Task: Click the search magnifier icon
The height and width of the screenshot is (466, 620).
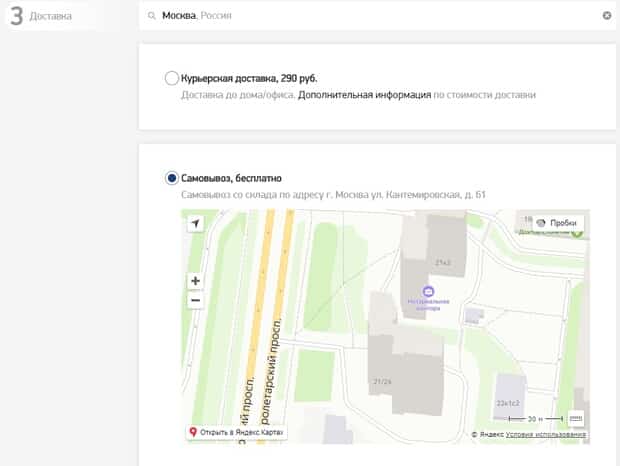Action: 151,16
